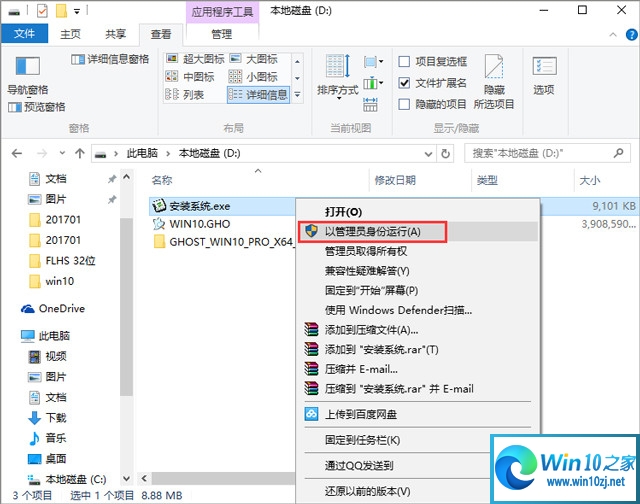Toggle the Preview pane button

[x=37, y=107]
